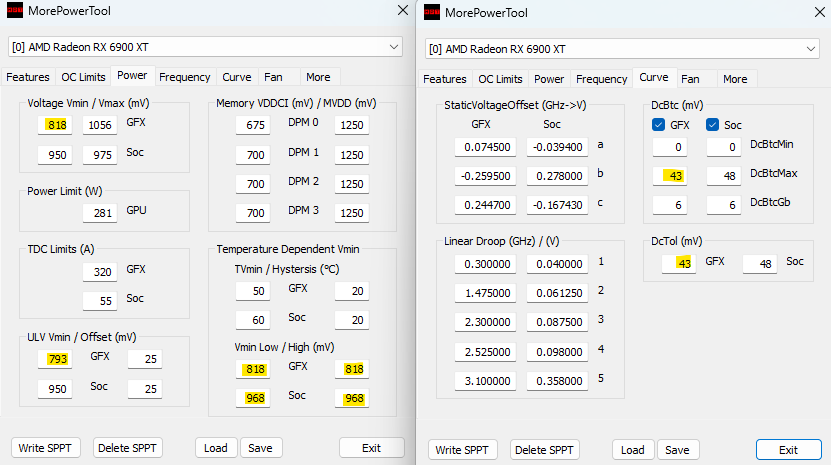Click Exit button in right window
831x465 pixels.
pos(789,450)
